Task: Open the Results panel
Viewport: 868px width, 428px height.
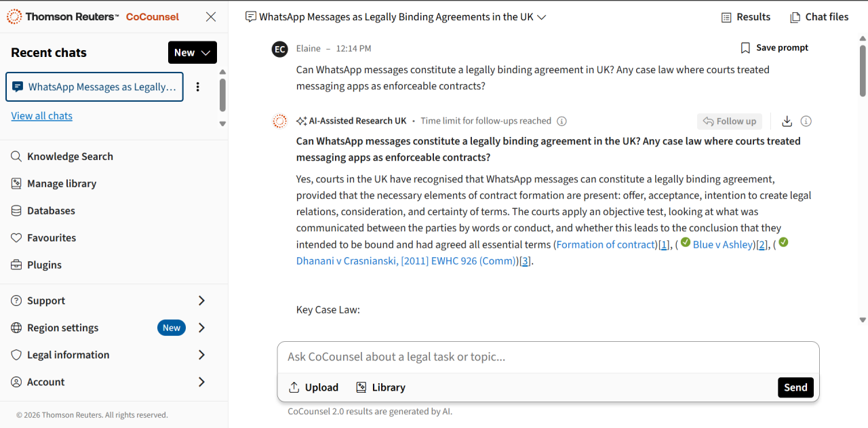Action: (x=746, y=16)
